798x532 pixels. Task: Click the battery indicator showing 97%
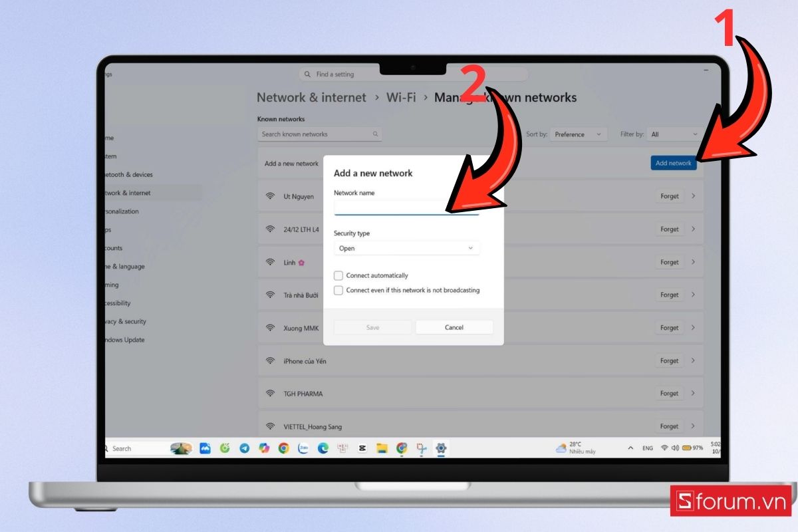(x=692, y=448)
